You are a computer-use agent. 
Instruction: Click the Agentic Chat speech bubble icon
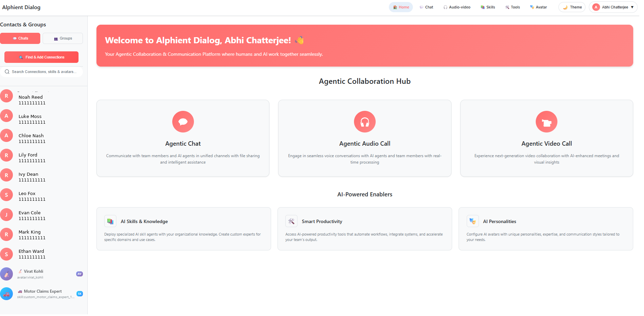point(183,122)
